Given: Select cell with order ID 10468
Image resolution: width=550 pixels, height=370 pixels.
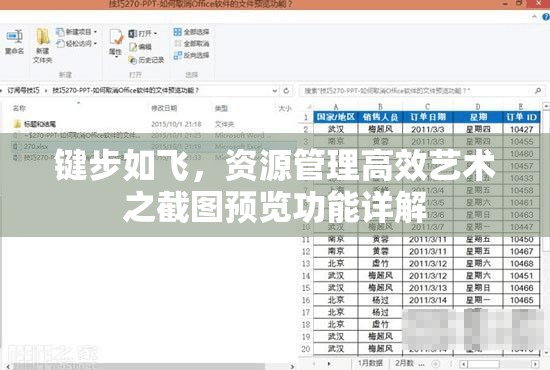Looking at the screenshot, I should coord(521,264).
